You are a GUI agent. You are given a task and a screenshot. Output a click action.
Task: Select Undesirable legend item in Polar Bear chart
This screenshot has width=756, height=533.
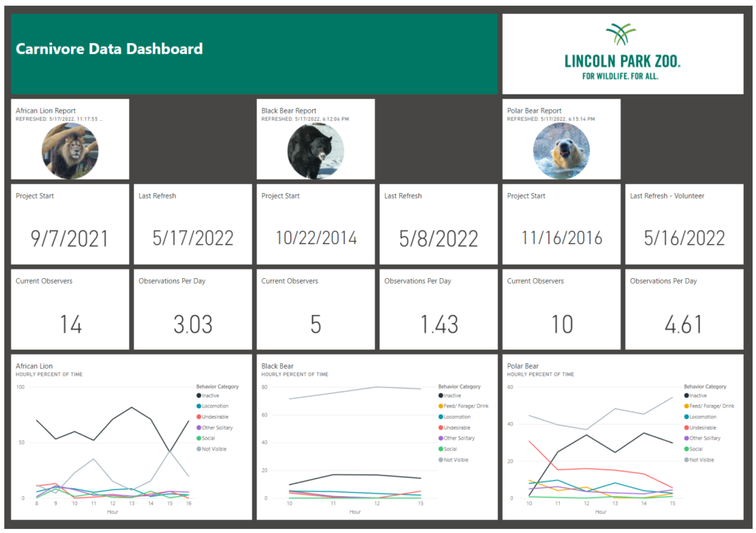point(702,428)
